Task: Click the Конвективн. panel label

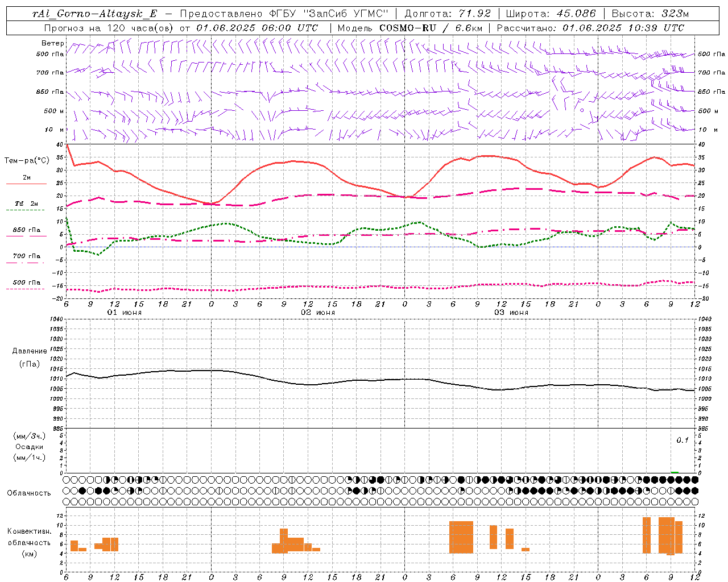Action: click(29, 531)
